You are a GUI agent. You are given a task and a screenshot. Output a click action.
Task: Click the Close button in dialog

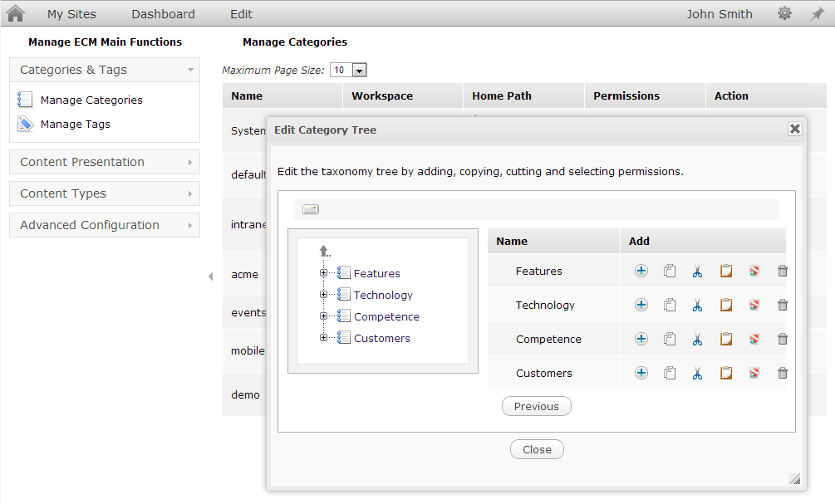point(537,449)
